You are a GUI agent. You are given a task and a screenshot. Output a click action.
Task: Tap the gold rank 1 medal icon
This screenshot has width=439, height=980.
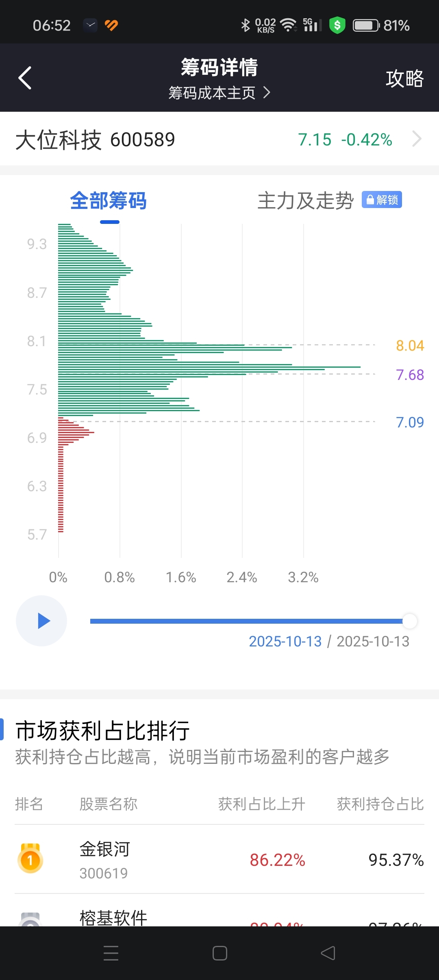(30, 858)
